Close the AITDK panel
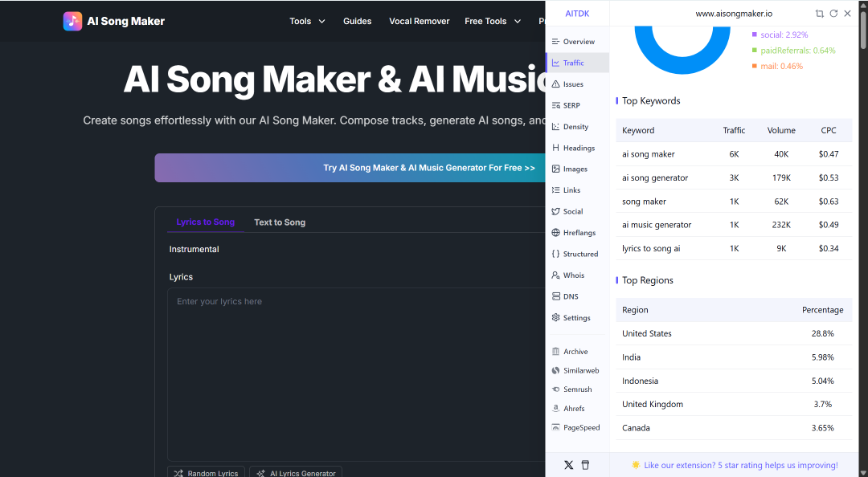Viewport: 868px width, 477px height. click(847, 14)
